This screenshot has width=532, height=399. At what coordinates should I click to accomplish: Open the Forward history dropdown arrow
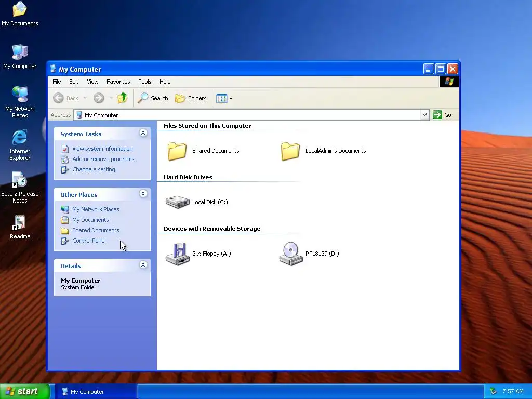111,98
